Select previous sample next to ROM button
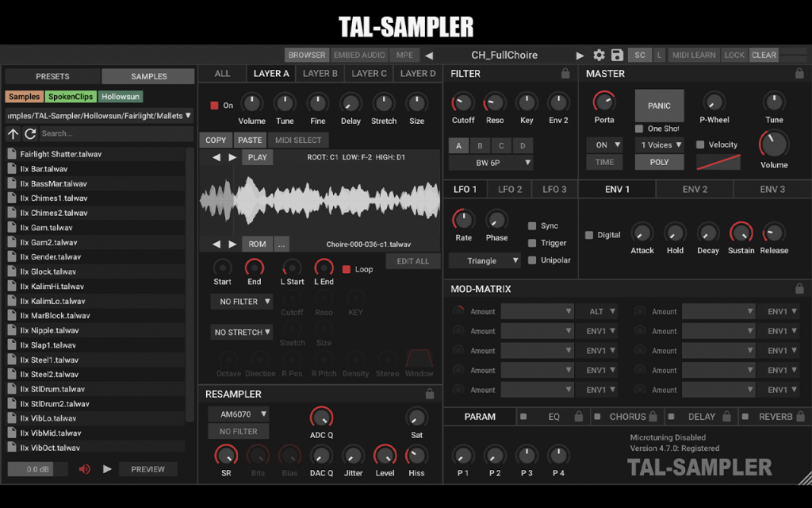The height and width of the screenshot is (508, 812). [x=216, y=244]
